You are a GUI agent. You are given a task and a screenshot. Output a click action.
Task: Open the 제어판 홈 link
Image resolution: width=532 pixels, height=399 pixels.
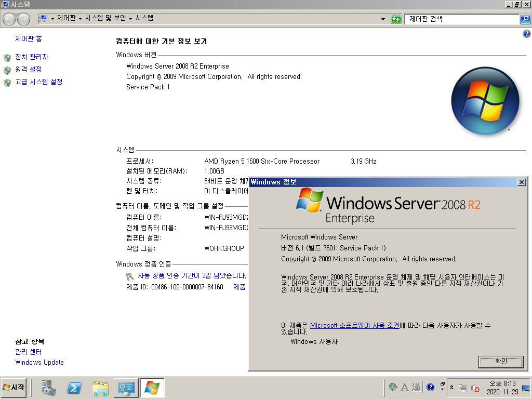[29, 38]
